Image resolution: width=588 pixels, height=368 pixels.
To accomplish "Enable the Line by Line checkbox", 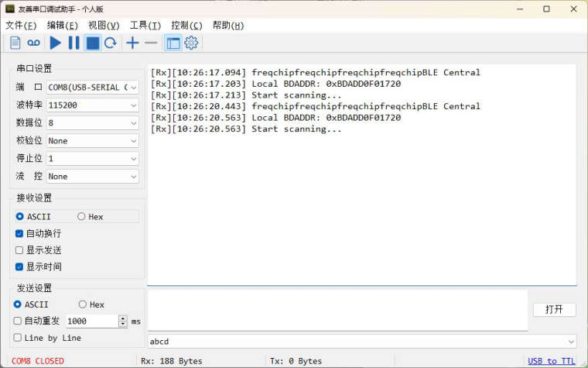I will 18,338.
